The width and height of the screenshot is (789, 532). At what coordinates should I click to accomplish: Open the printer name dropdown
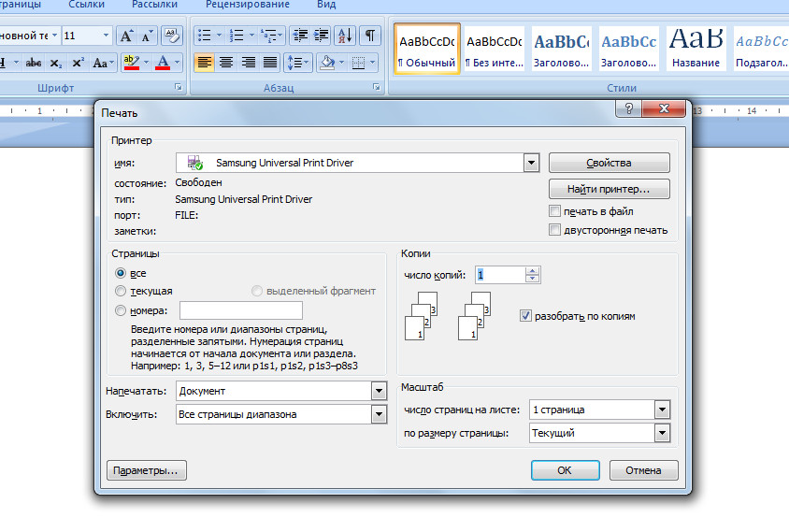(531, 163)
